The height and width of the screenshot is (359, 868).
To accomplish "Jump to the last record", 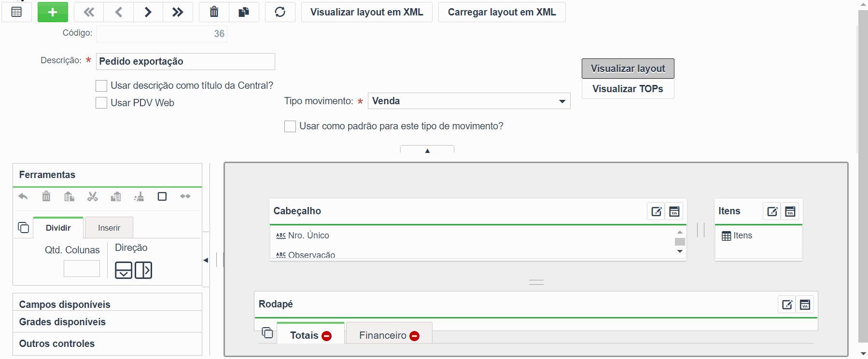I will [x=178, y=12].
